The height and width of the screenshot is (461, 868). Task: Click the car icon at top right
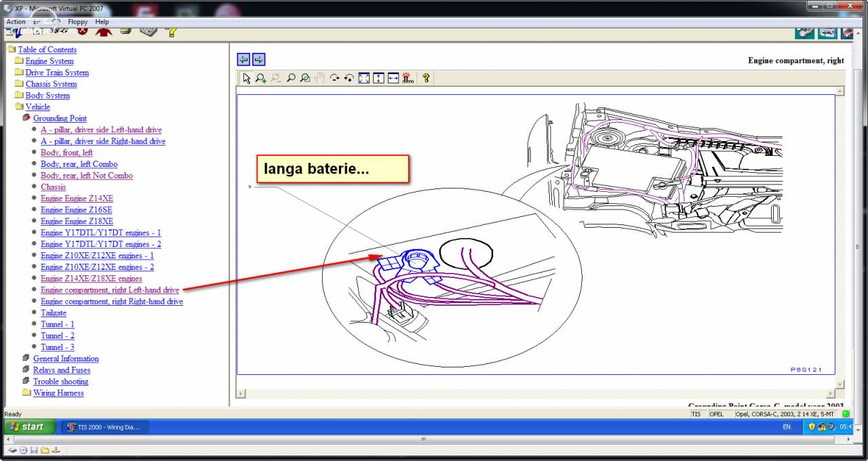tap(805, 32)
